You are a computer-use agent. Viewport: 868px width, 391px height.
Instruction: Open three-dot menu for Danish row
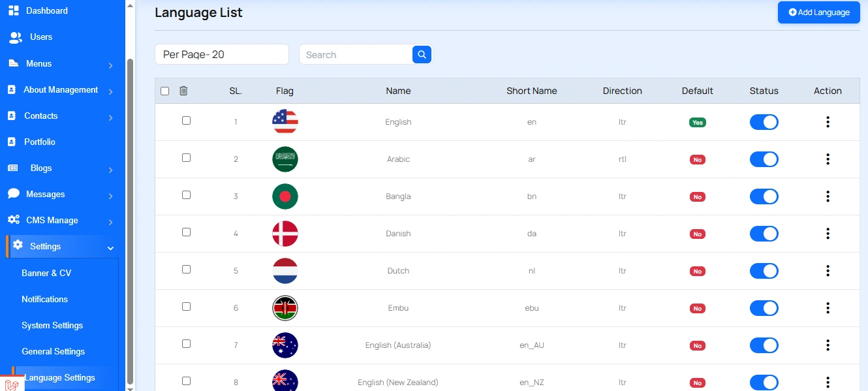[x=828, y=234]
